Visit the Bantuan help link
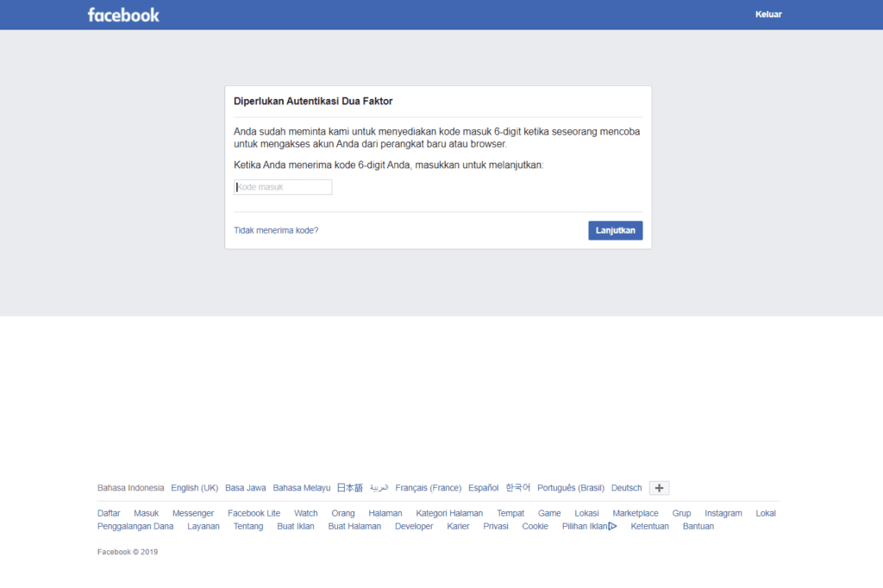 (698, 526)
